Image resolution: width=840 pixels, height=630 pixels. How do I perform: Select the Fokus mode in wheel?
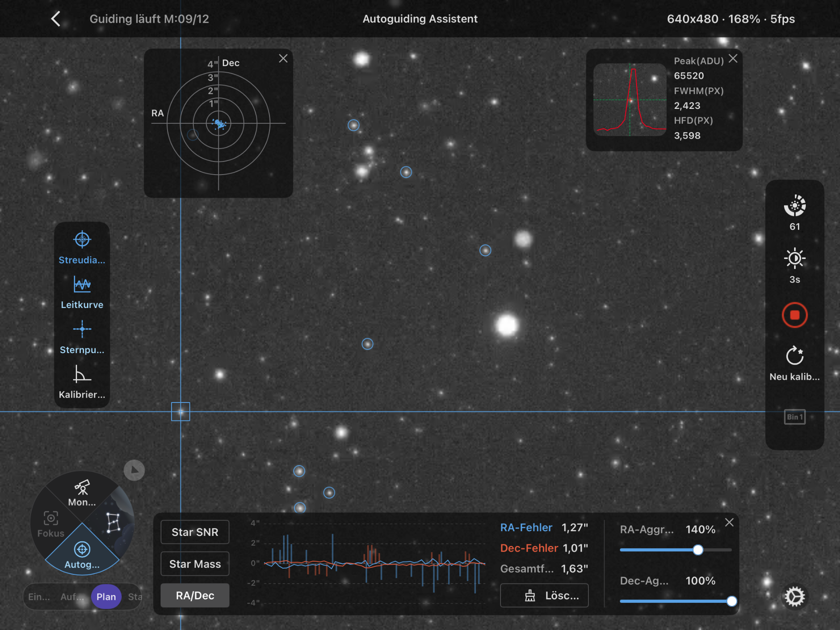[51, 524]
